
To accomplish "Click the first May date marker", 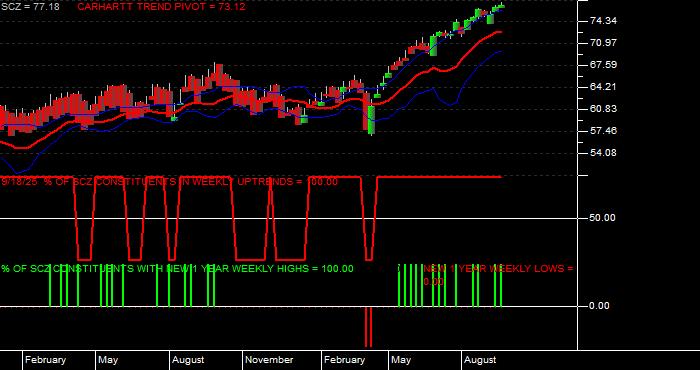I will [108, 360].
